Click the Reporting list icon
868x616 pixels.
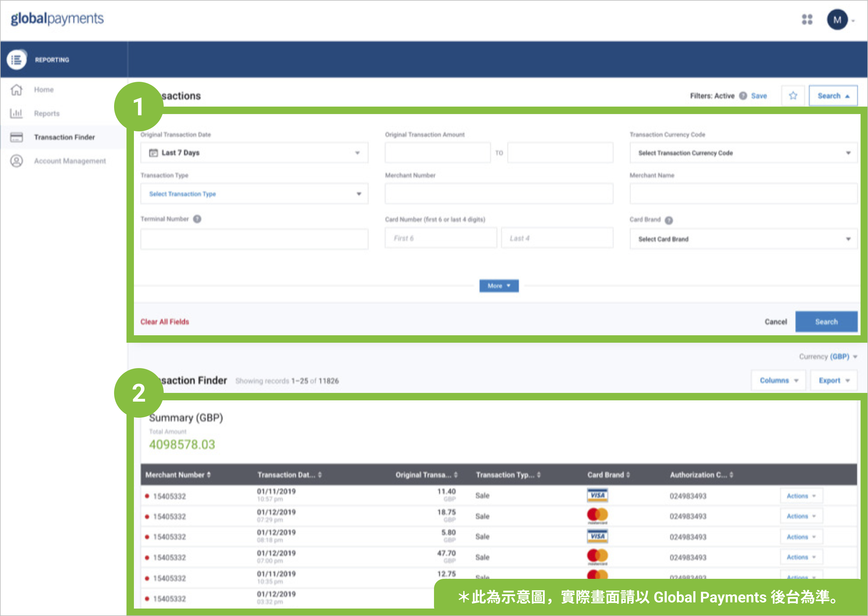click(x=16, y=59)
